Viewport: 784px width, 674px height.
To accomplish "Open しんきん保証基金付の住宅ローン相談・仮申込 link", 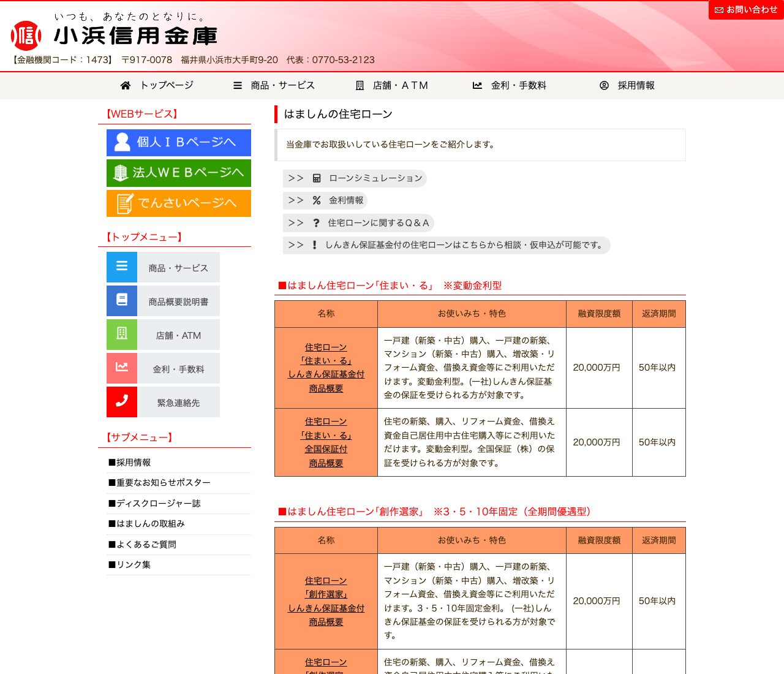I will click(447, 245).
